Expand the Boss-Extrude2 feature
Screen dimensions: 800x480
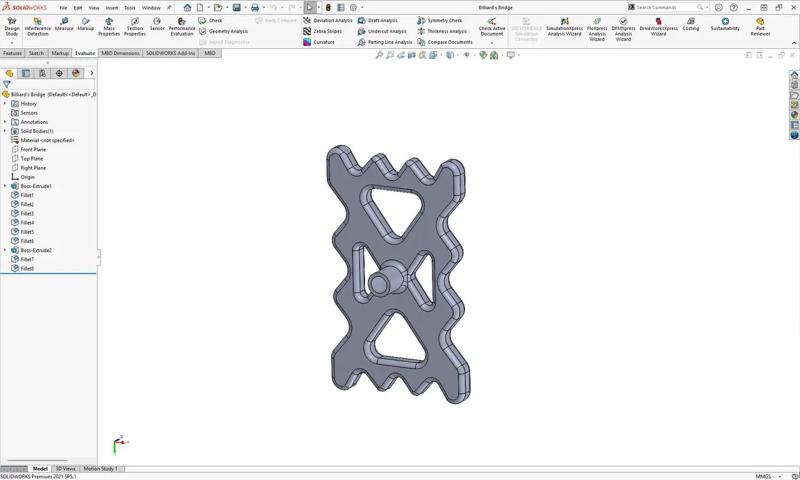pyautogui.click(x=5, y=250)
